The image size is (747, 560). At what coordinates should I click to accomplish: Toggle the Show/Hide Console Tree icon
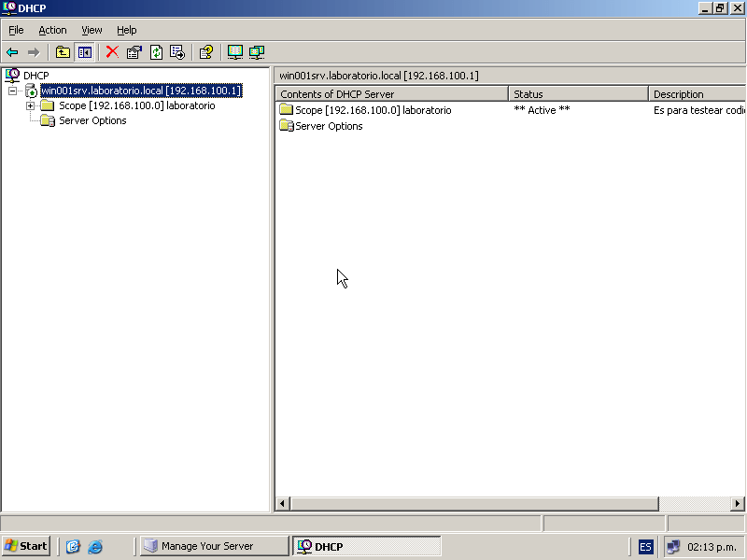click(x=85, y=52)
